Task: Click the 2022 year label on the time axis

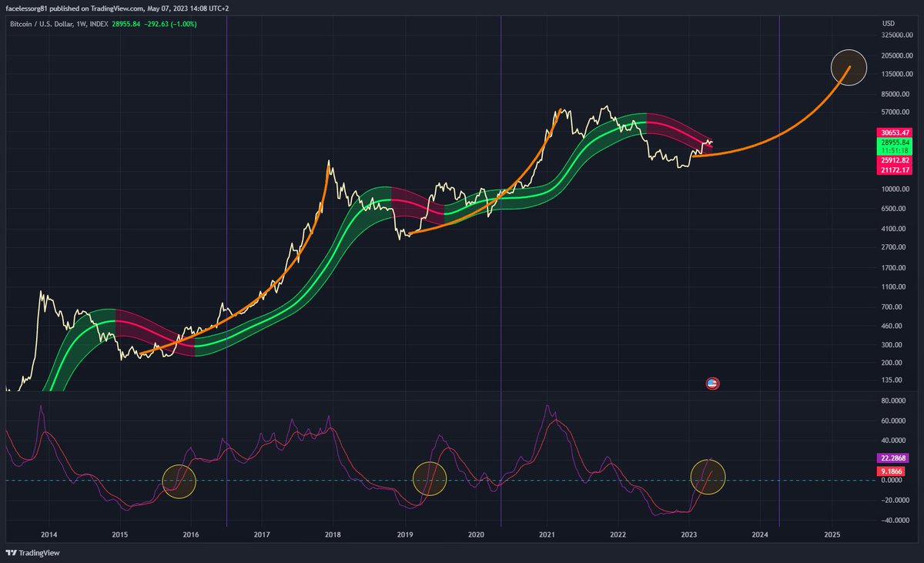Action: pyautogui.click(x=618, y=534)
